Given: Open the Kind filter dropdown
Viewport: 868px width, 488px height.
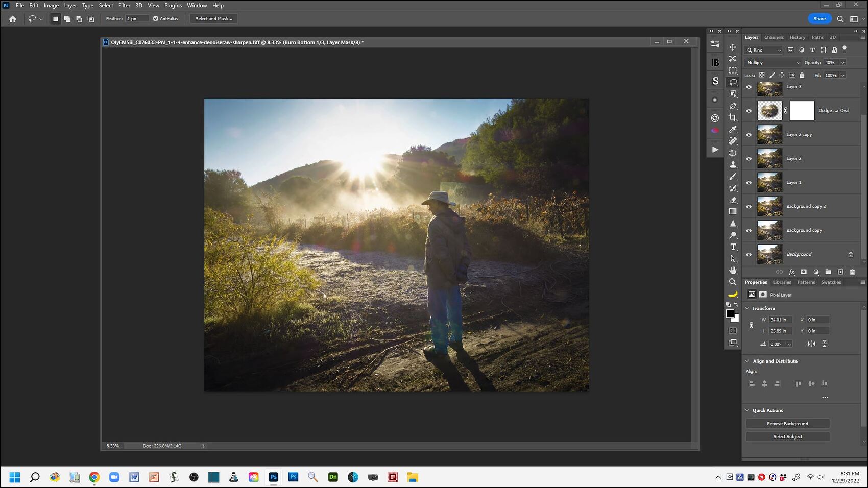Looking at the screenshot, I should 763,50.
